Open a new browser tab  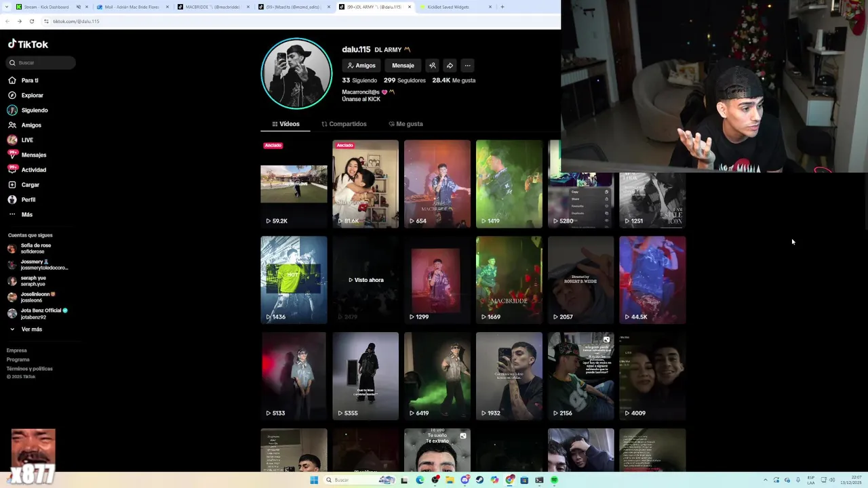(502, 7)
